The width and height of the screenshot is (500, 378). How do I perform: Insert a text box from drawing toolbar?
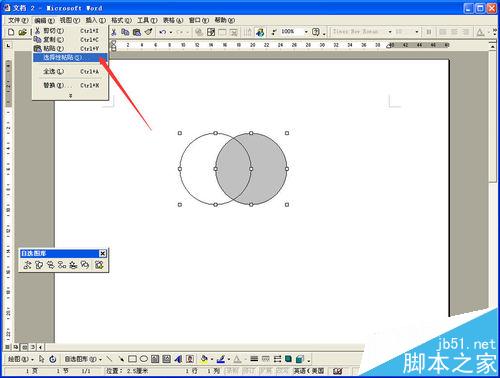(x=155, y=359)
